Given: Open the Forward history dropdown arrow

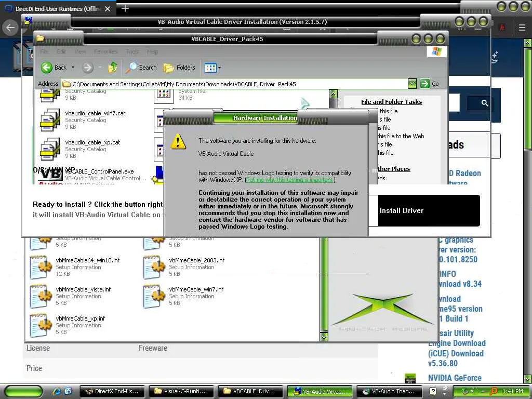Looking at the screenshot, I should (x=100, y=68).
